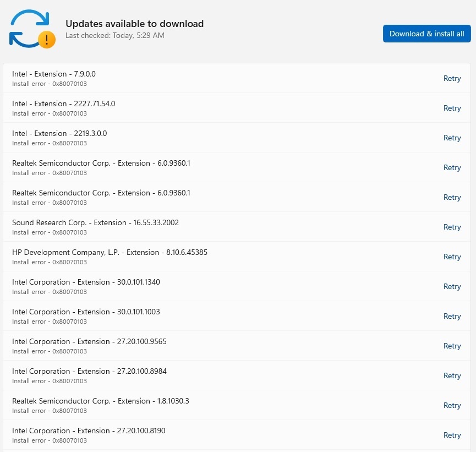The width and height of the screenshot is (476, 452).
Task: Retry Intel Extension 7.9.0.0 update
Action: 452,78
